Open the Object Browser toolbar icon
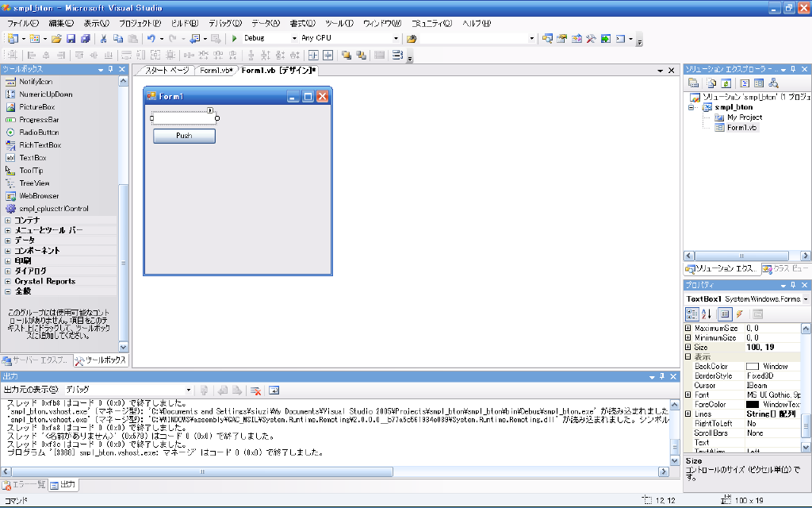Image resolution: width=812 pixels, height=508 pixels. click(x=576, y=38)
